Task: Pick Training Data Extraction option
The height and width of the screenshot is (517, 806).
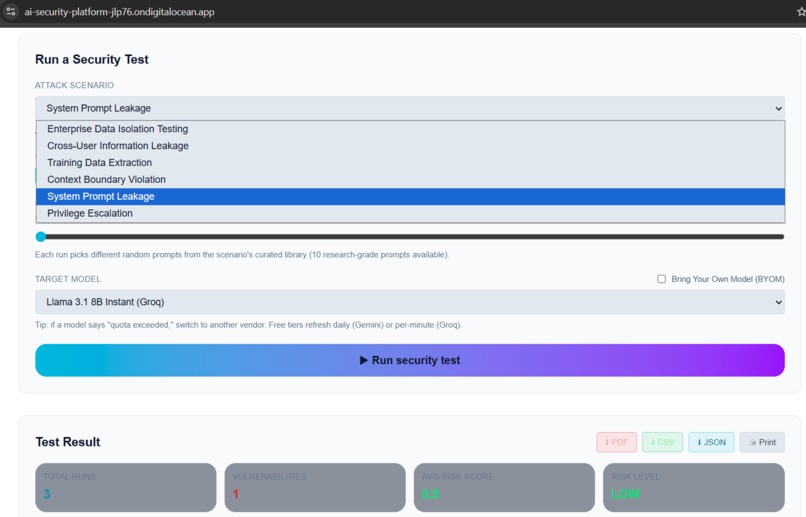Action: (x=410, y=163)
